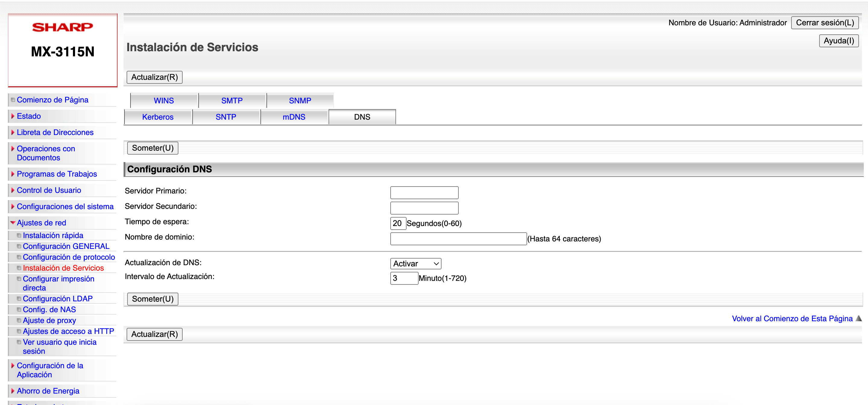This screenshot has width=868, height=405.
Task: Click the bullet icon next to Instalación rápida
Action: (x=19, y=236)
